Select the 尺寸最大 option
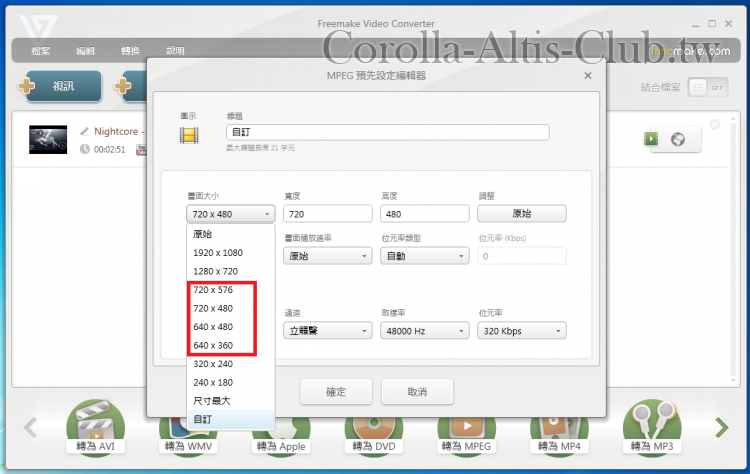750x474 pixels. [x=231, y=401]
